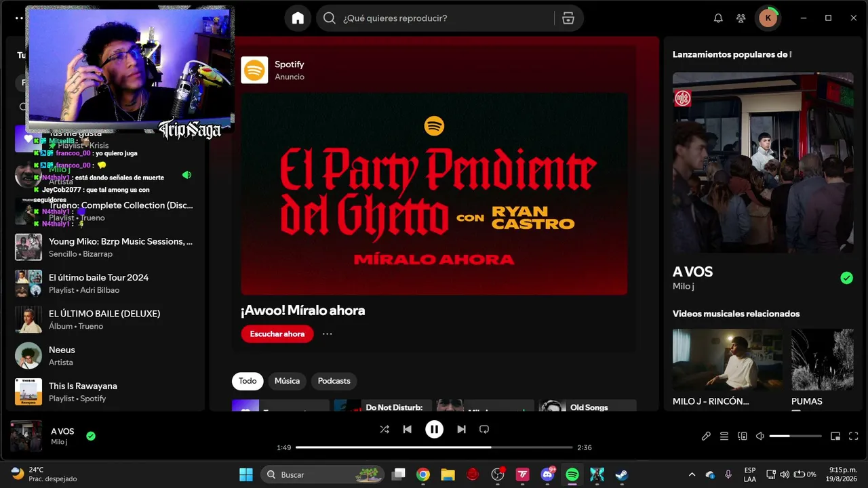Open Windows Start menu
This screenshot has width=868, height=488.
pyautogui.click(x=246, y=474)
